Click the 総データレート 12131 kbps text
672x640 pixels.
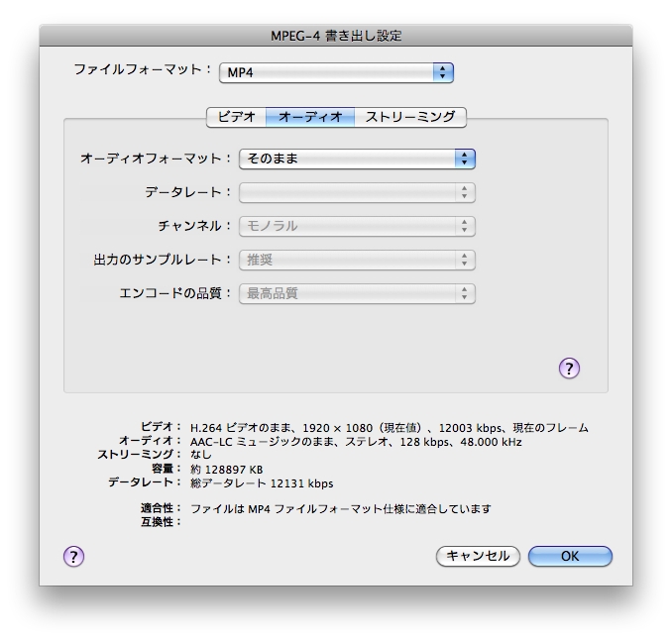[262, 483]
